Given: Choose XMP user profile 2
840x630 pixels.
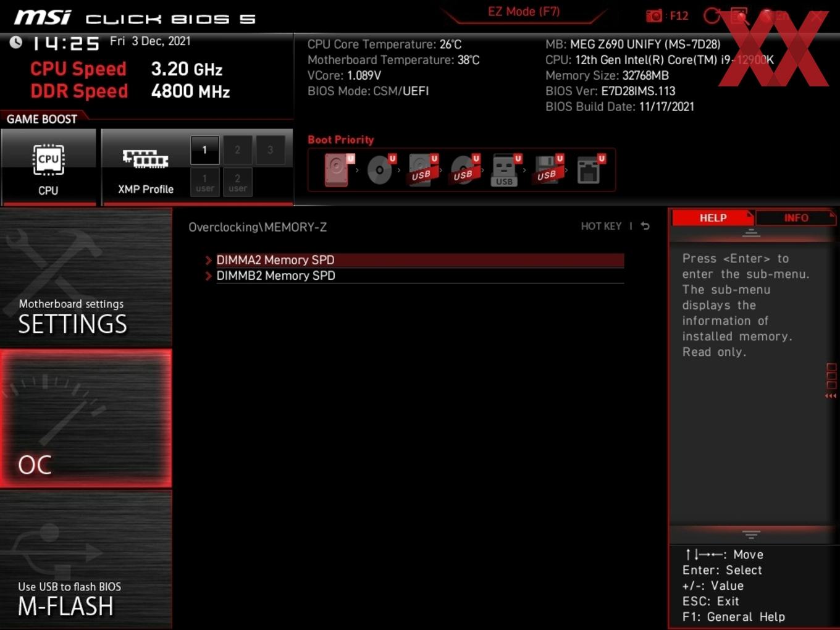Looking at the screenshot, I should click(x=237, y=182).
